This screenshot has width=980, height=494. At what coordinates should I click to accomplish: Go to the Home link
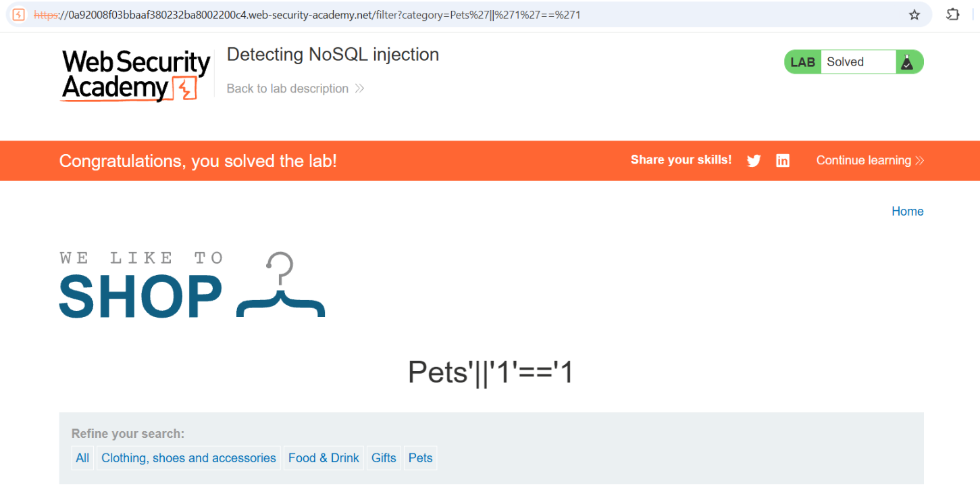click(x=907, y=212)
